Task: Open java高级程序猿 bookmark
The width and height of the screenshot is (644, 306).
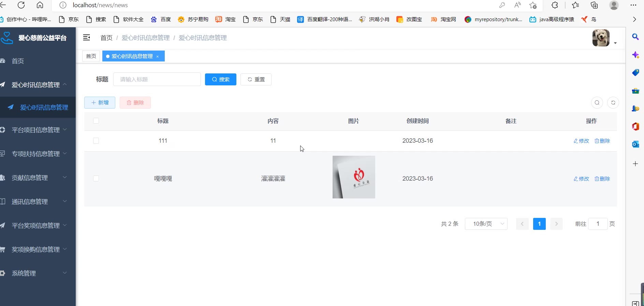Action: pos(552,19)
